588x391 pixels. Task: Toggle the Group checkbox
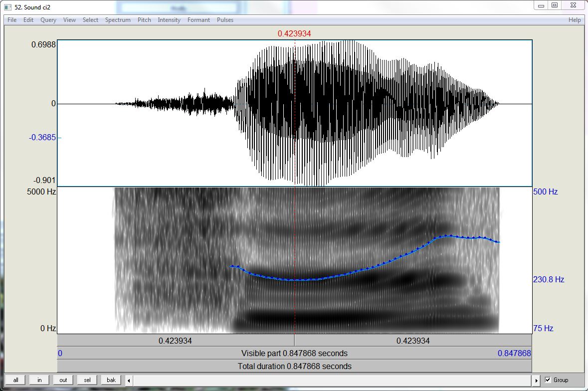coord(548,380)
